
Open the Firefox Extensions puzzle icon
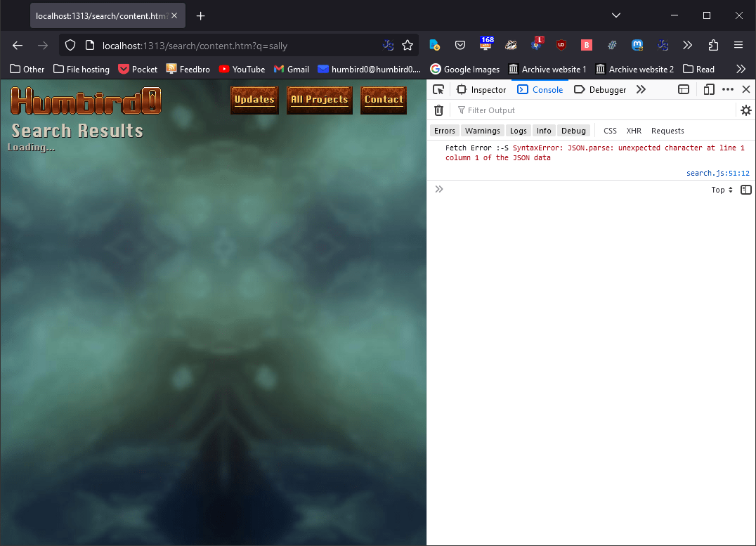(713, 46)
